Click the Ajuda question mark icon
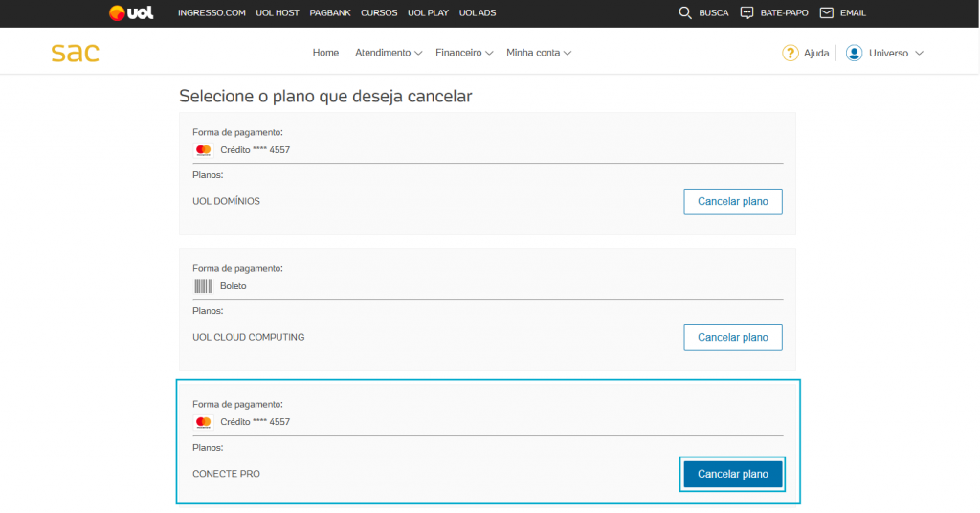The height and width of the screenshot is (513, 980). click(x=790, y=53)
